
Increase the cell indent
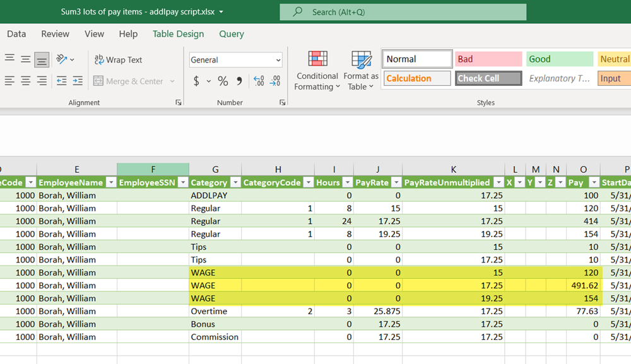78,81
